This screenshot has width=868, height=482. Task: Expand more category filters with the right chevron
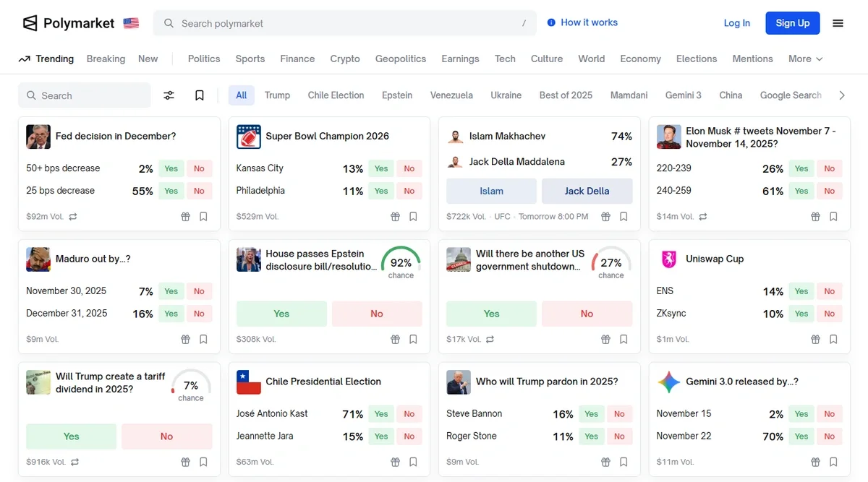click(x=841, y=95)
